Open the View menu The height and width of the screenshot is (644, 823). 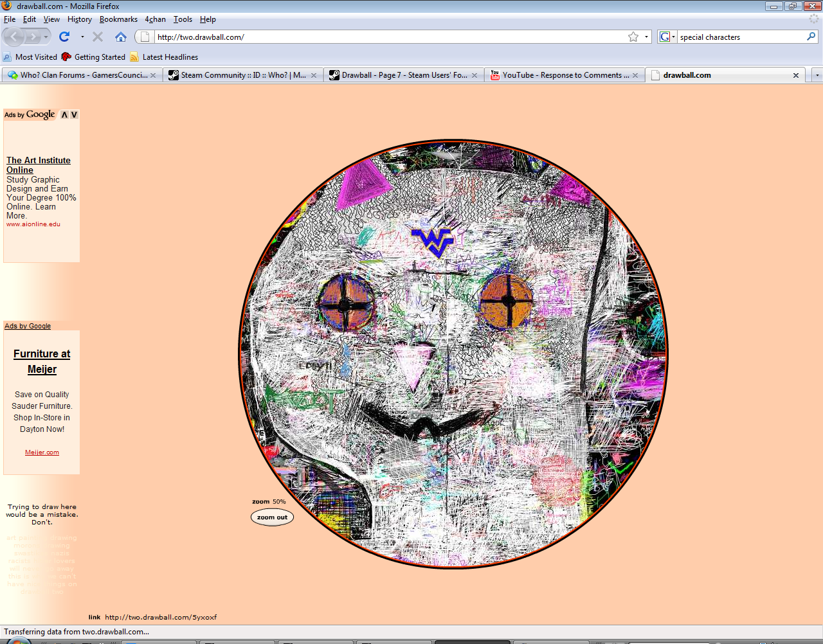tap(51, 19)
